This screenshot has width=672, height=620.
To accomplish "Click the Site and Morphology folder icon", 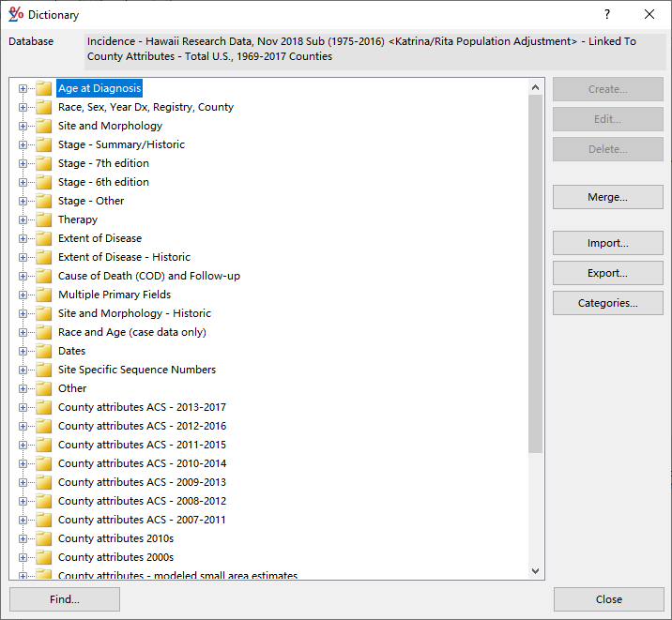I will click(43, 127).
